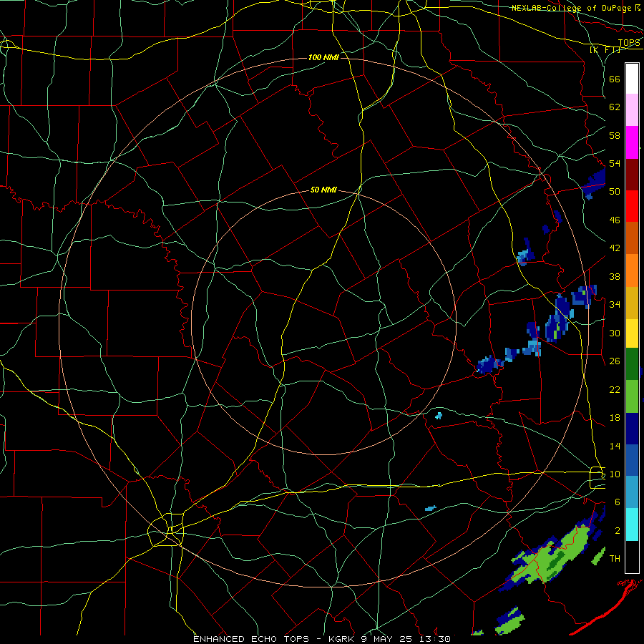Click the gold legend swatch

(x=632, y=303)
